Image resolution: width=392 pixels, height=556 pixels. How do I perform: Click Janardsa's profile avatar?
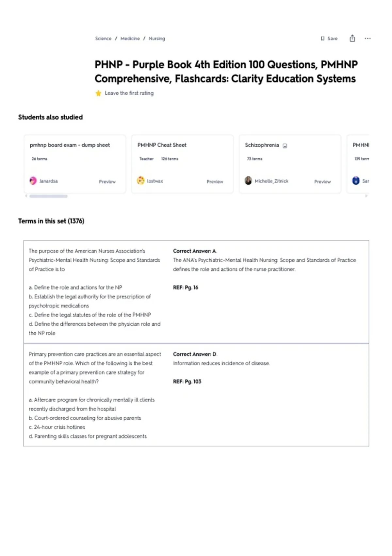pyautogui.click(x=33, y=181)
